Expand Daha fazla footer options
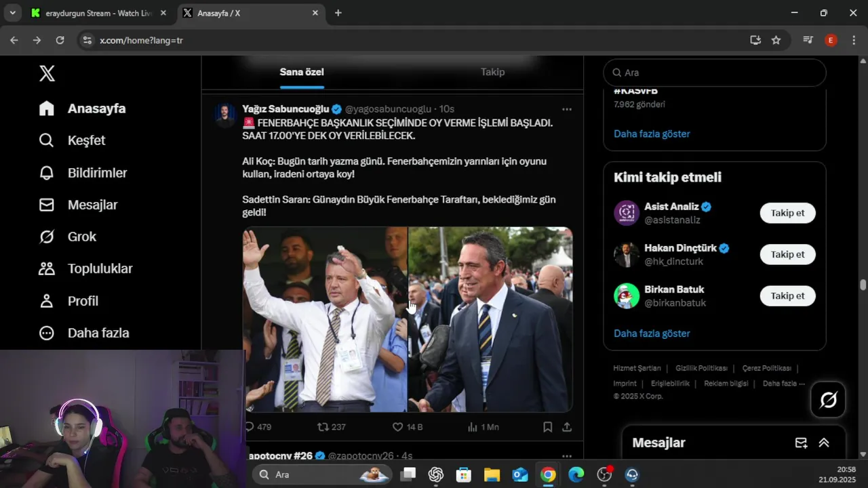 [784, 383]
